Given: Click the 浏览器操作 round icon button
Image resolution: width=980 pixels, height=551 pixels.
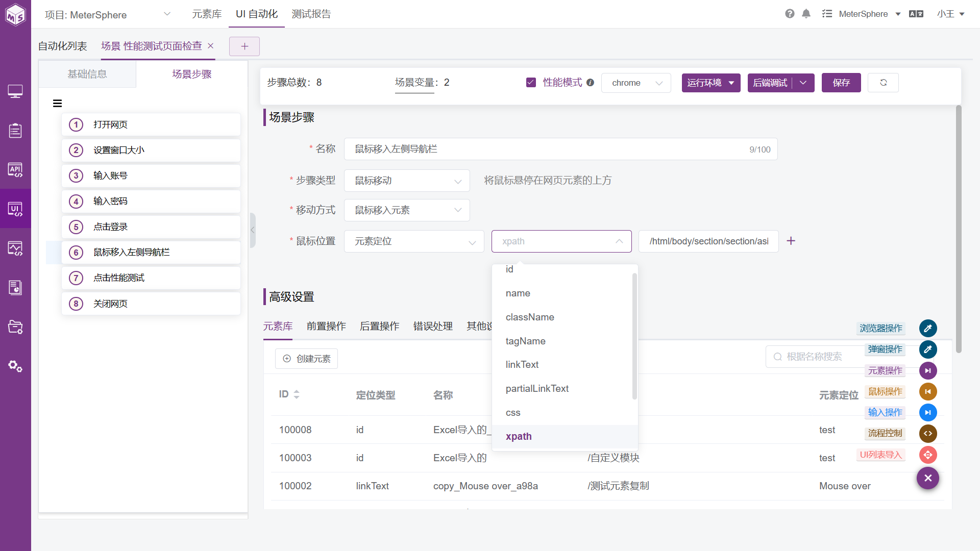Looking at the screenshot, I should click(x=928, y=328).
